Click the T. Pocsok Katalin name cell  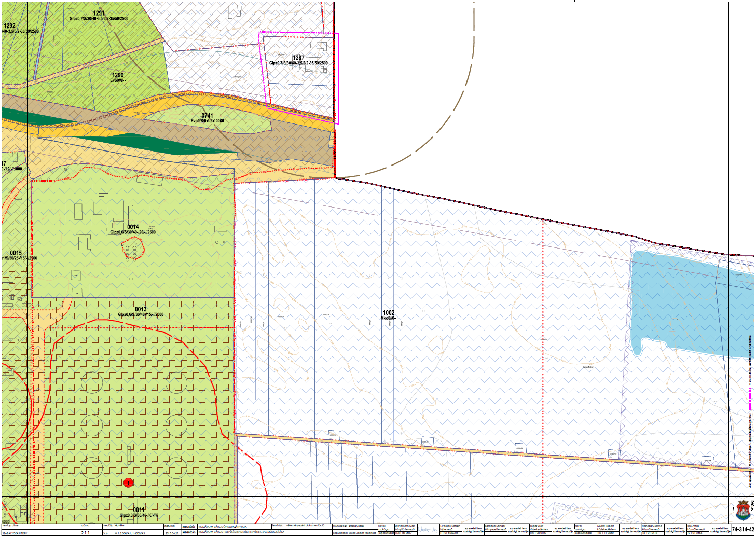click(x=450, y=526)
